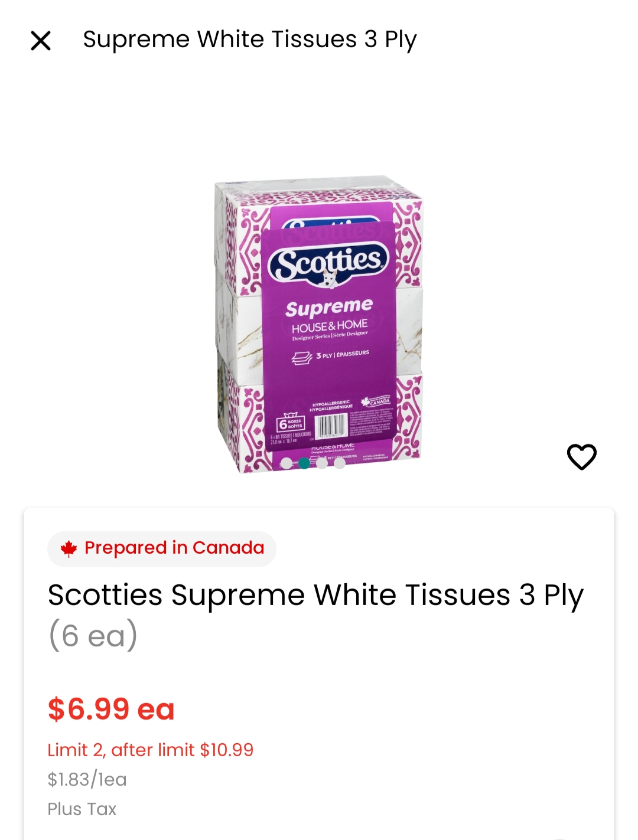Image resolution: width=638 pixels, height=840 pixels.
Task: Tap the 6 Boxes label on package
Action: 290,423
